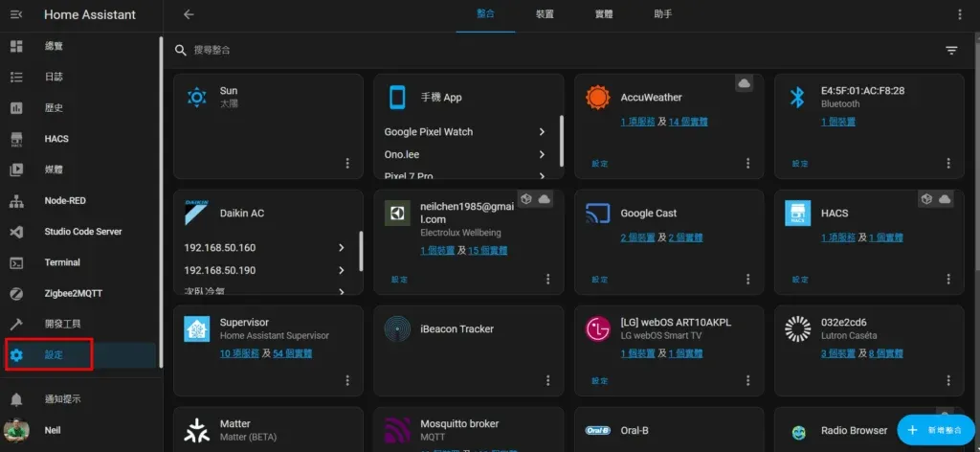Open AccuWeather 14 個實體 link

coord(688,122)
